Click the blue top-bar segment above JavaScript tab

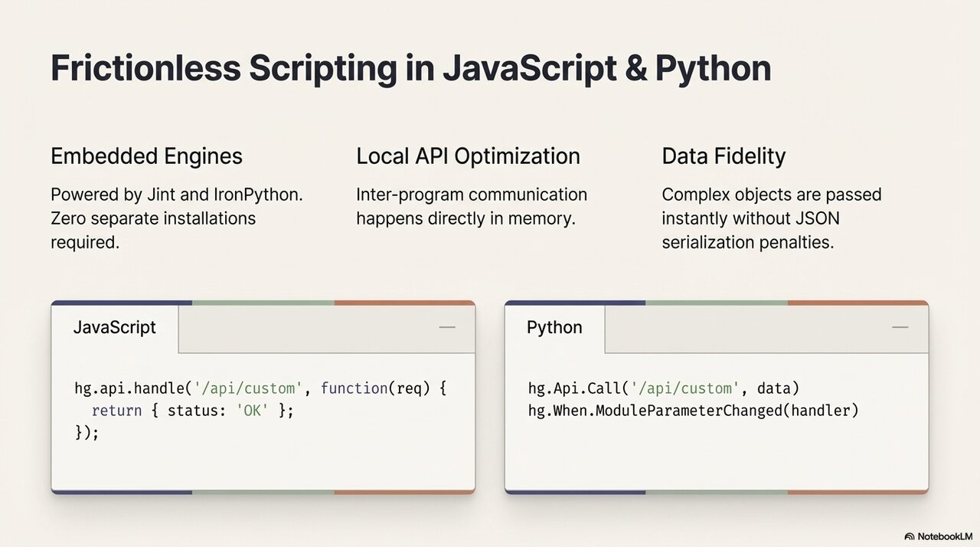coord(121,303)
